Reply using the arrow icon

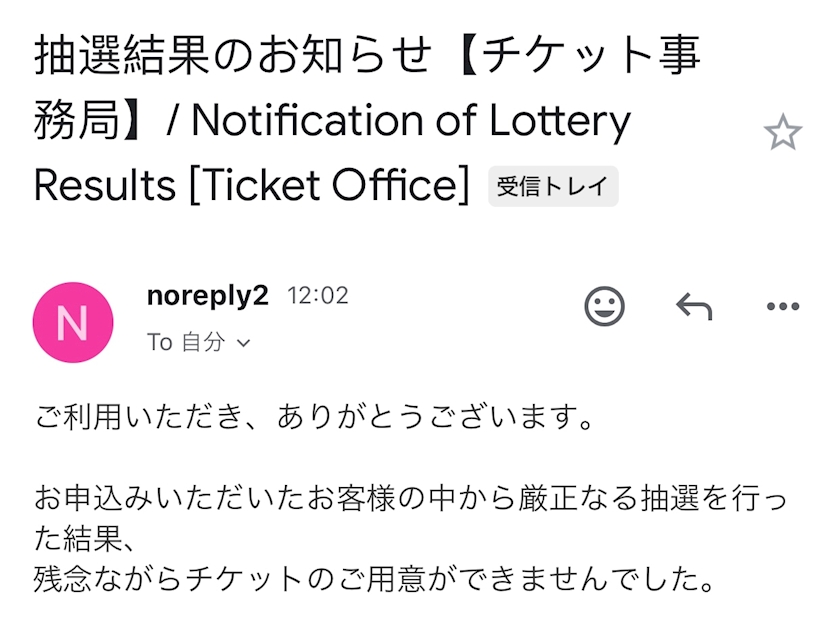point(694,307)
